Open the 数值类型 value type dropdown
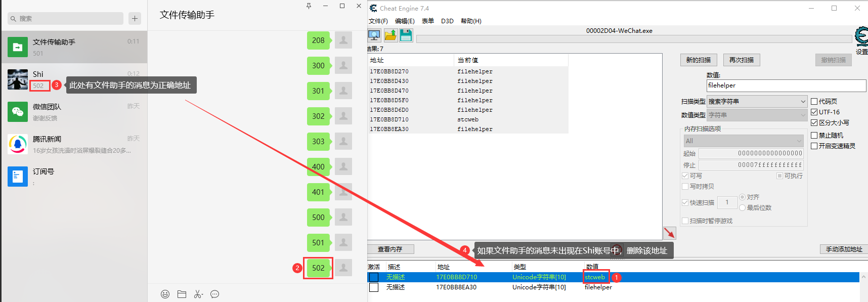 (757, 115)
